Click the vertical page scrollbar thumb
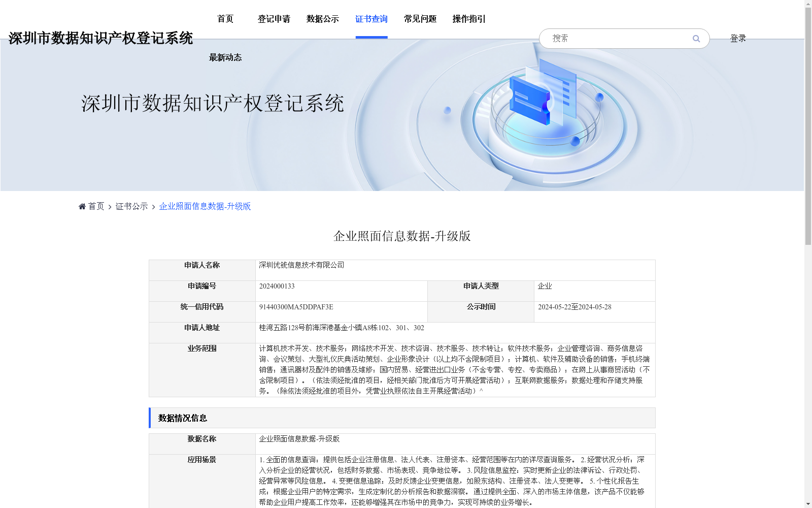Viewport: 812px width, 508px height. 808,126
